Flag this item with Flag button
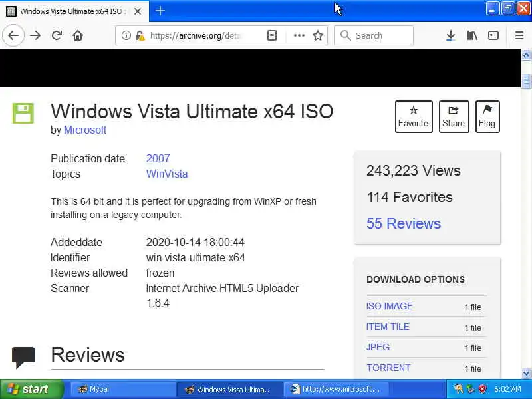Viewport: 532px width, 399px height. [487, 117]
